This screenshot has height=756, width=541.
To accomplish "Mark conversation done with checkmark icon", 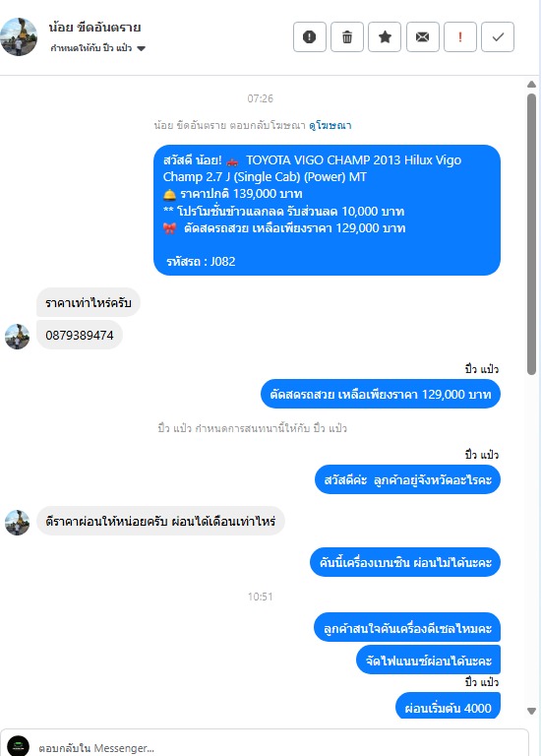I will point(498,36).
